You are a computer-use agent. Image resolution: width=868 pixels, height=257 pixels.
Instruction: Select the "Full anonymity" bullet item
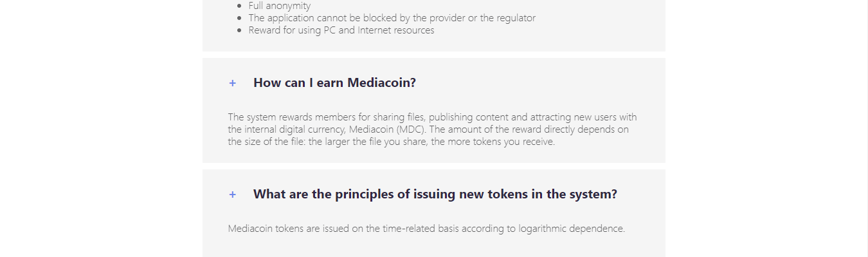[280, 6]
